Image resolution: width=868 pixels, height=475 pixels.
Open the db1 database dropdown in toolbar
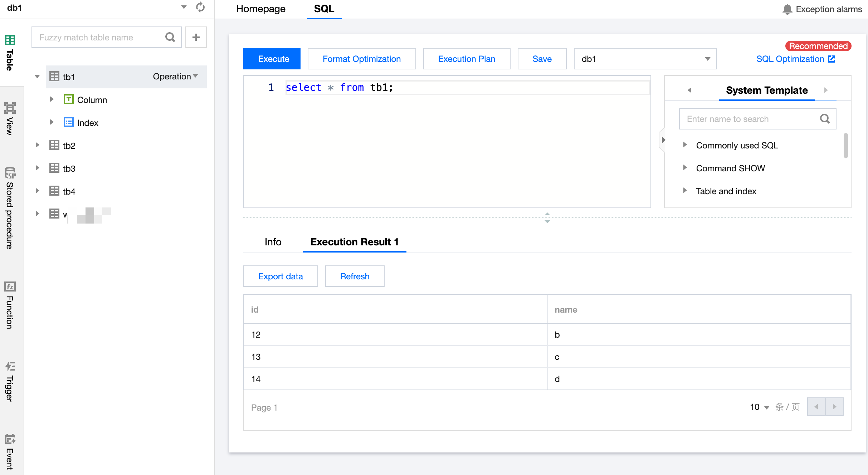click(x=645, y=59)
